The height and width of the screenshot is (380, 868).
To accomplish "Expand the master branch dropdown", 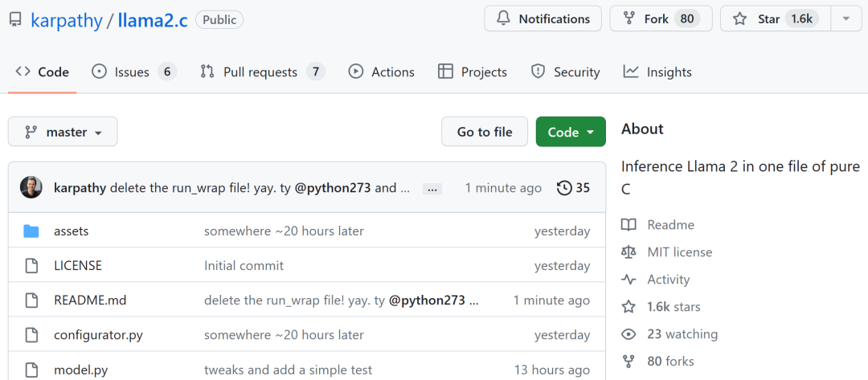I will click(63, 132).
